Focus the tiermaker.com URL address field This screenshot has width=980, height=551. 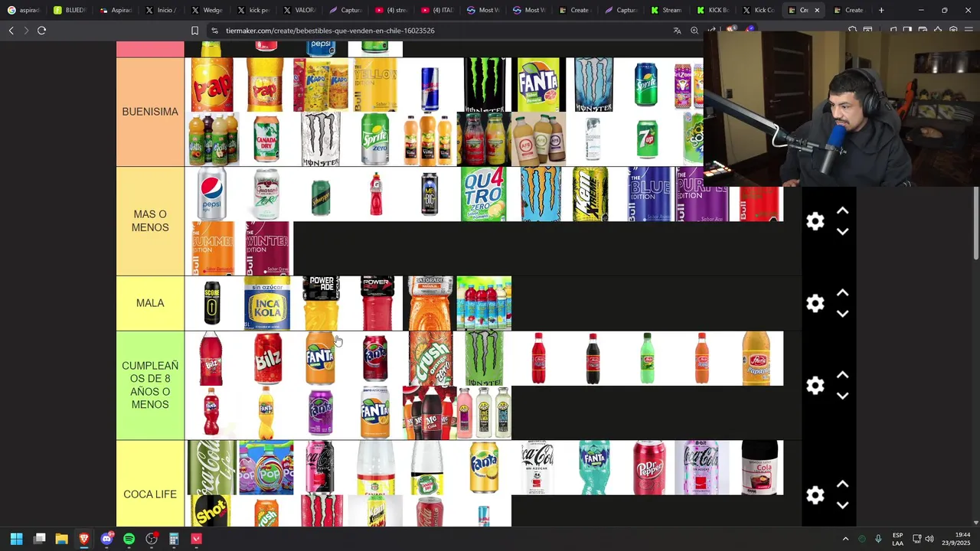[330, 31]
